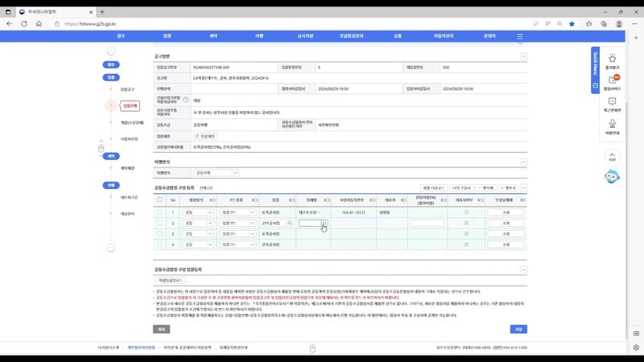Open agreement method dropdown in row 3
Image resolution: width=644 pixels, height=362 pixels.
click(x=198, y=233)
